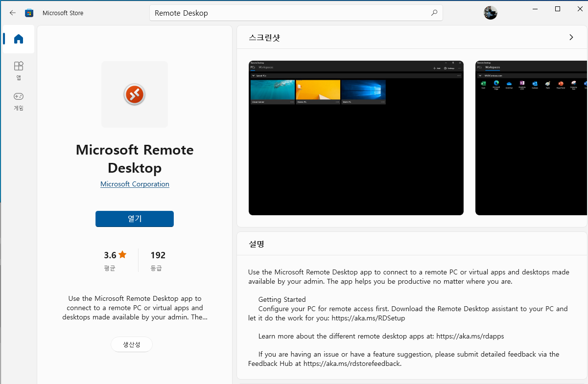Click the 3.6 average rating value
This screenshot has width=588, height=384.
click(x=110, y=255)
